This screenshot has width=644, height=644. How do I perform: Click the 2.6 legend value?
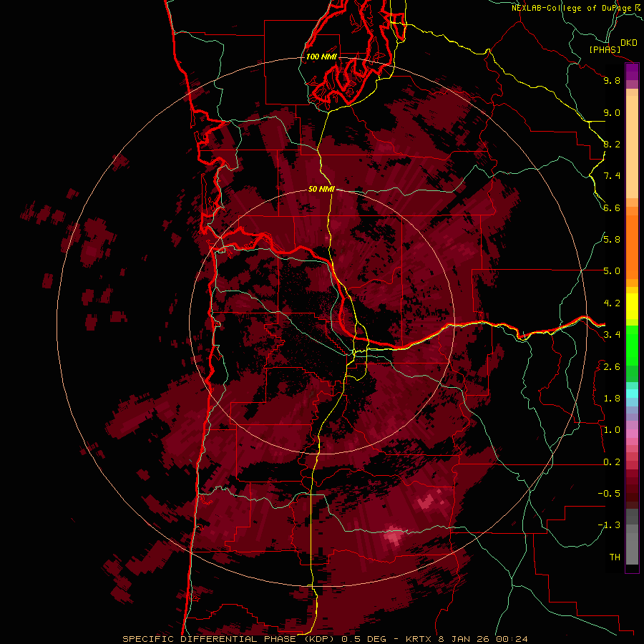(612, 366)
